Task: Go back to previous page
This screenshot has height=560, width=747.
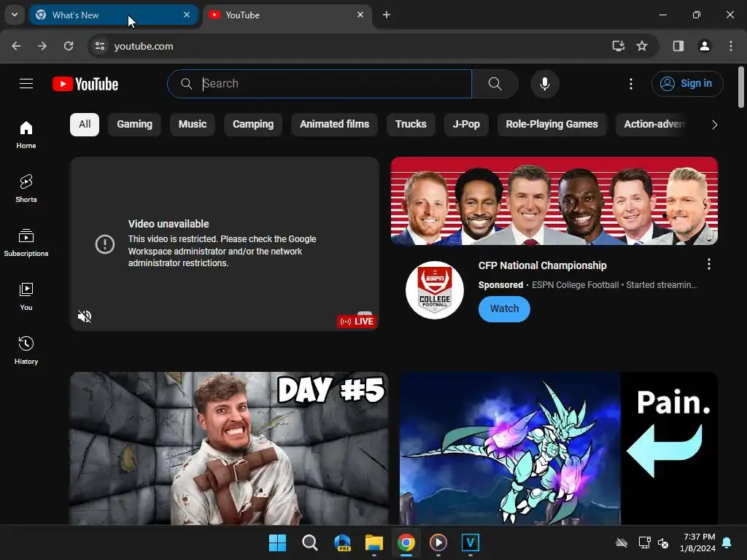Action: (x=16, y=46)
